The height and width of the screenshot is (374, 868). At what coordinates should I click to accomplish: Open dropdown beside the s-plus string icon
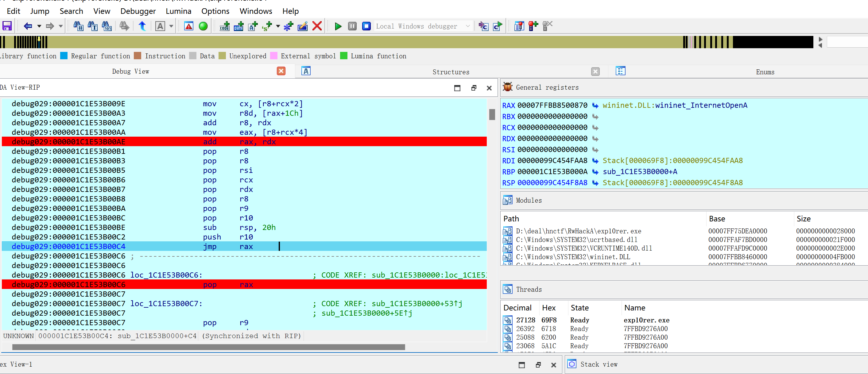278,26
